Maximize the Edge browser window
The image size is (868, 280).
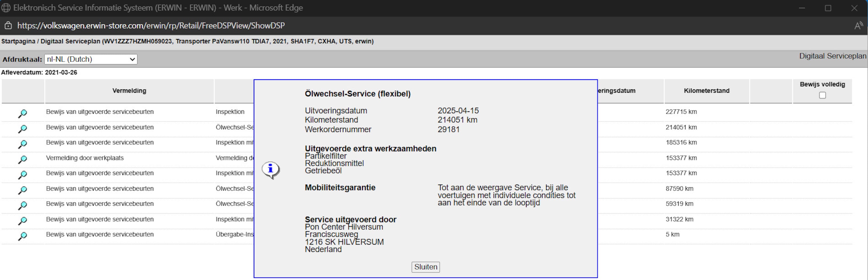828,8
